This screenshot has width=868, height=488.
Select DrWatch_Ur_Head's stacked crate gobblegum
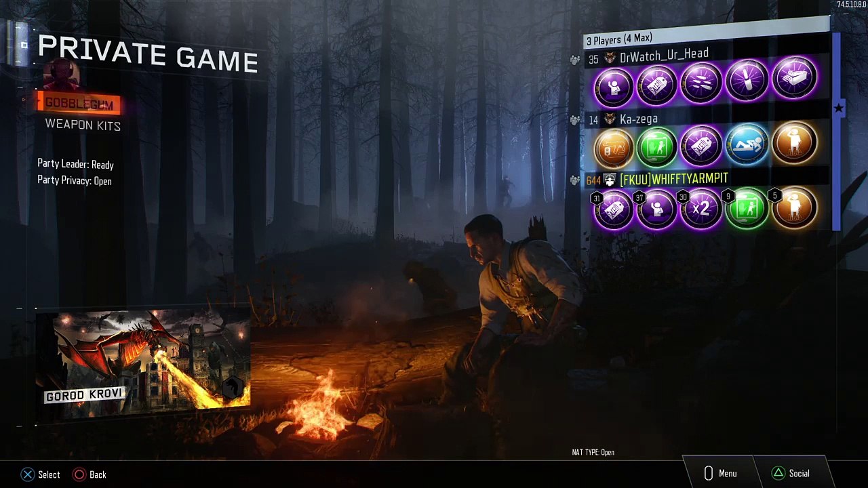pos(793,79)
